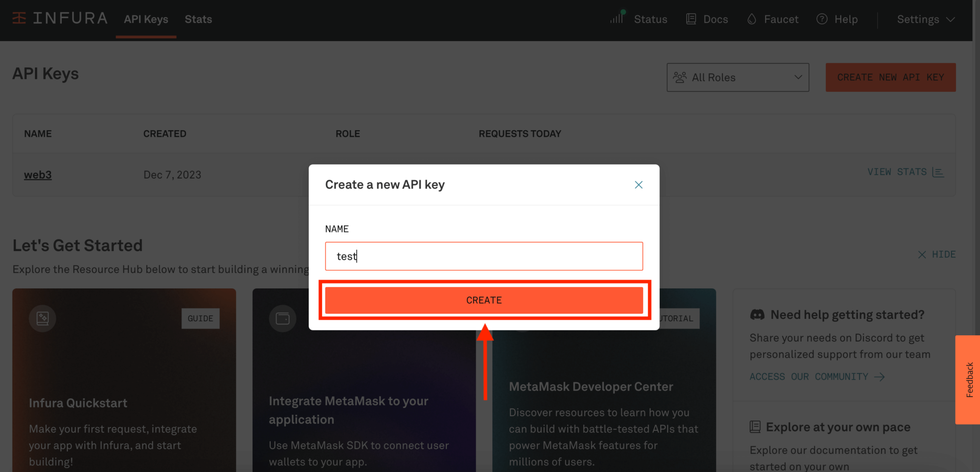Click Create New API Key button
This screenshot has height=472, width=980.
(x=890, y=77)
